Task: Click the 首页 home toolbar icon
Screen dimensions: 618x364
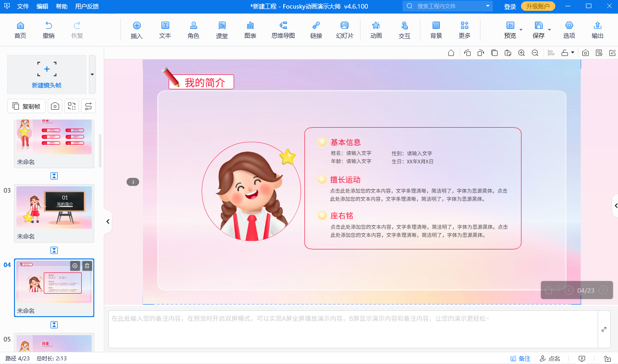Action: pyautogui.click(x=20, y=30)
